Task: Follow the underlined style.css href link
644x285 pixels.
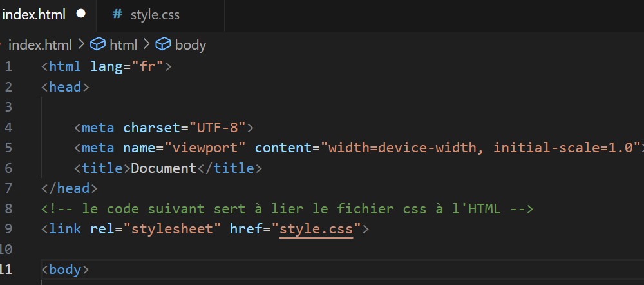Action: [x=316, y=228]
